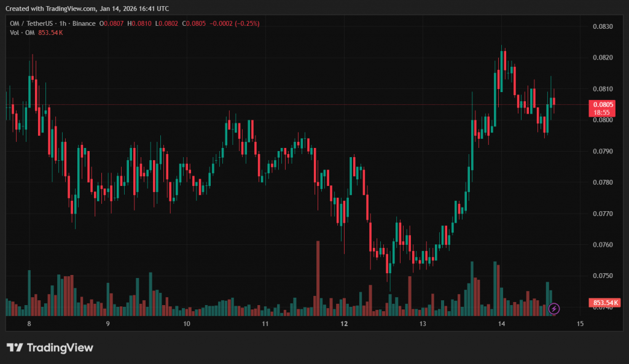Click the 0.0750 price axis label
This screenshot has width=629, height=364.
click(x=603, y=276)
